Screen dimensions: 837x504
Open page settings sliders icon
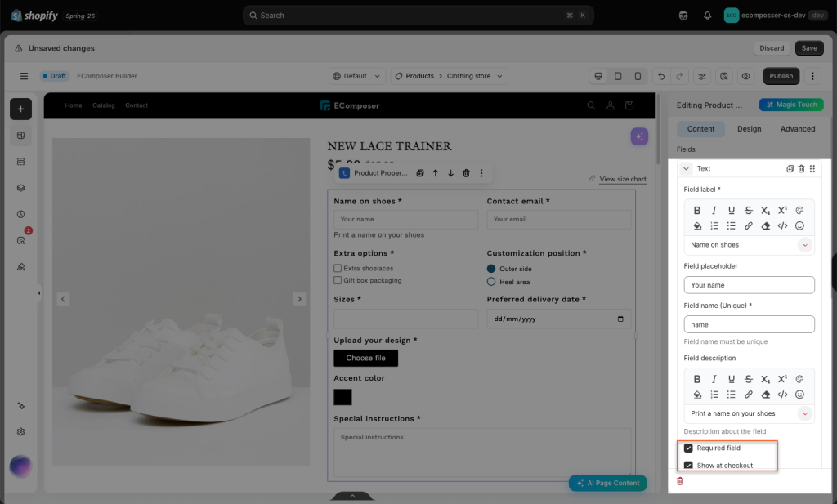click(702, 76)
